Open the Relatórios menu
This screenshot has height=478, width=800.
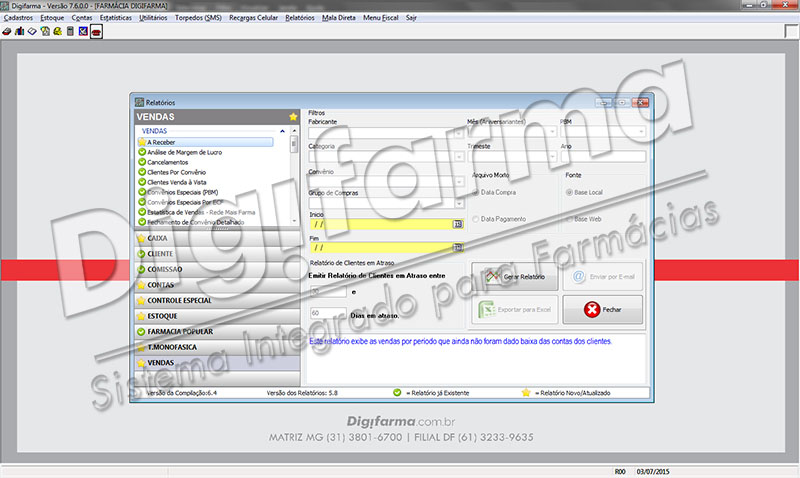299,17
